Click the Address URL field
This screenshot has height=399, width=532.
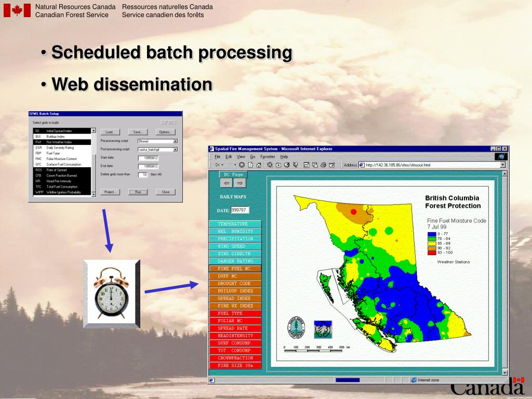432,165
